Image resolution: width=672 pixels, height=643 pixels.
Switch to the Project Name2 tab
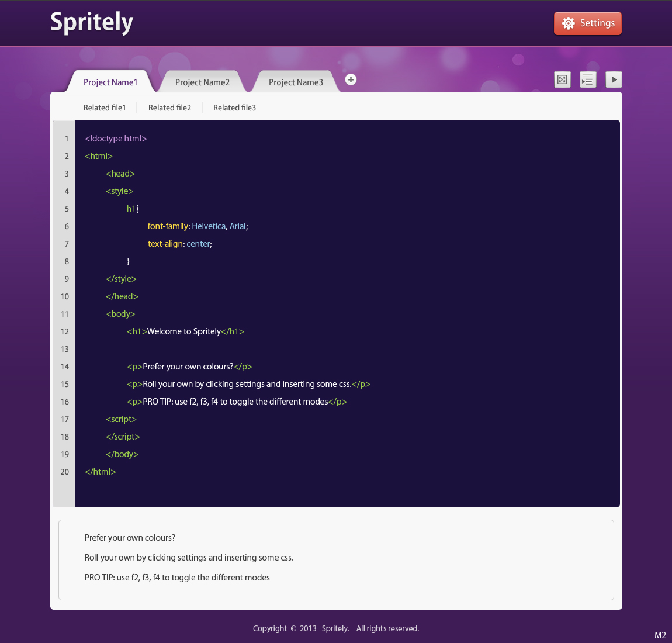(202, 82)
